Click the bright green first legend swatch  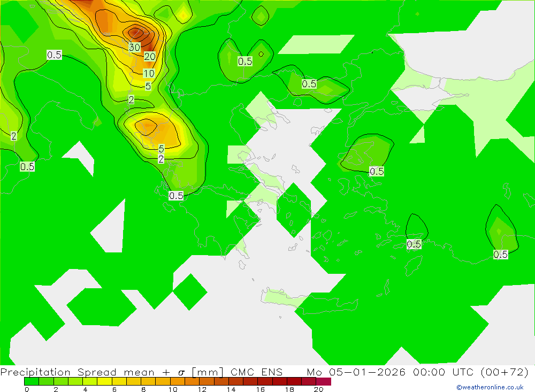pyautogui.click(x=32, y=381)
